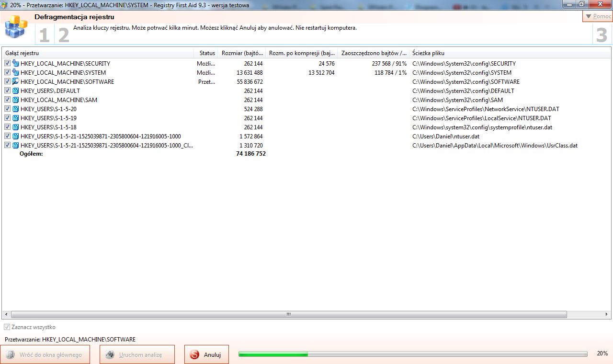Click the app icon in the title bar
Screen dimensions: 613x364
click(x=4, y=4)
